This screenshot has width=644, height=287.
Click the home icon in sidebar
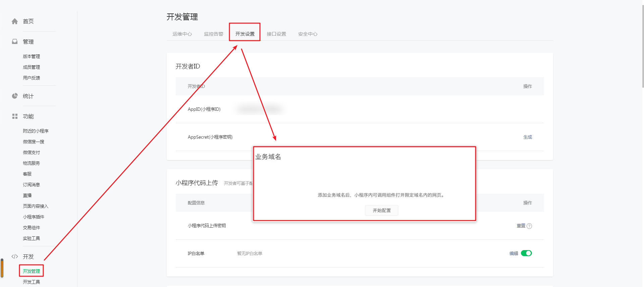15,21
